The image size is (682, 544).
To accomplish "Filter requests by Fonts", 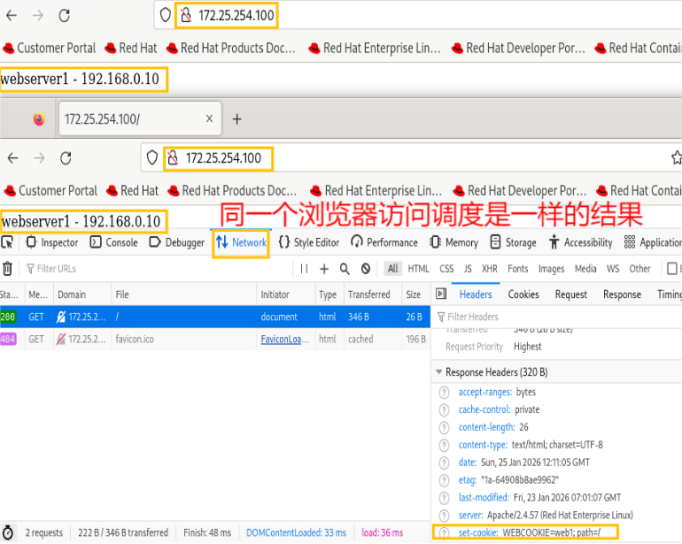I will point(518,269).
